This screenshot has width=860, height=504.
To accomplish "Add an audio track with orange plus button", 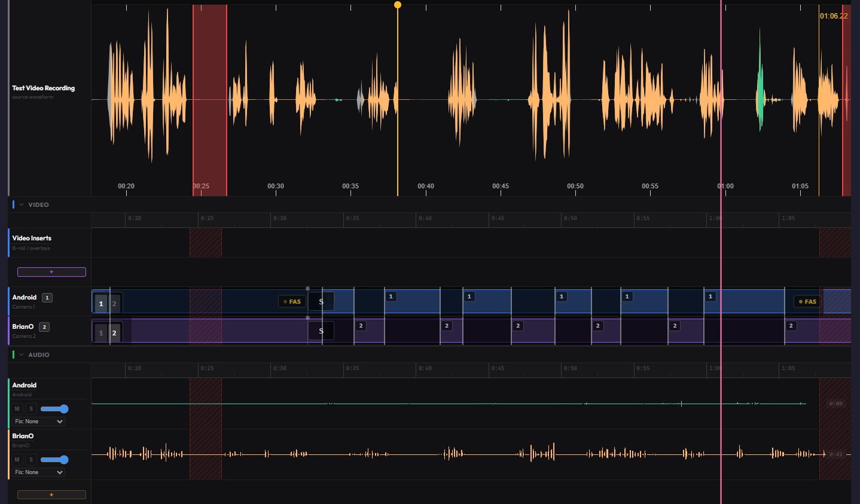I will (51, 494).
